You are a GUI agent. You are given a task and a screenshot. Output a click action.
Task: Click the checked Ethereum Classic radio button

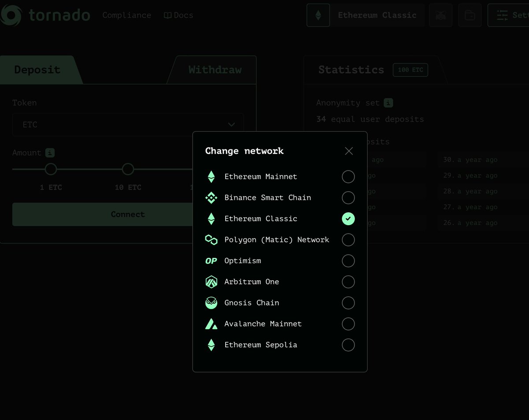point(348,219)
